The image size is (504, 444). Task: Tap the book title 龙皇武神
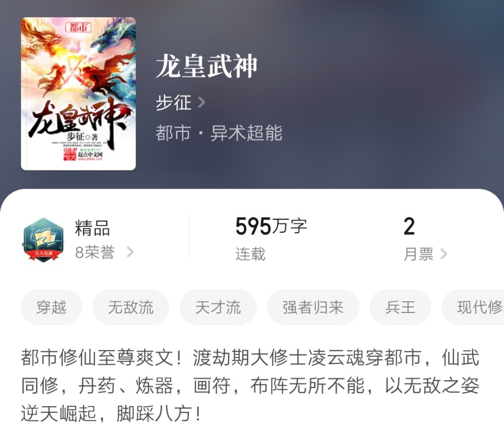click(x=207, y=66)
